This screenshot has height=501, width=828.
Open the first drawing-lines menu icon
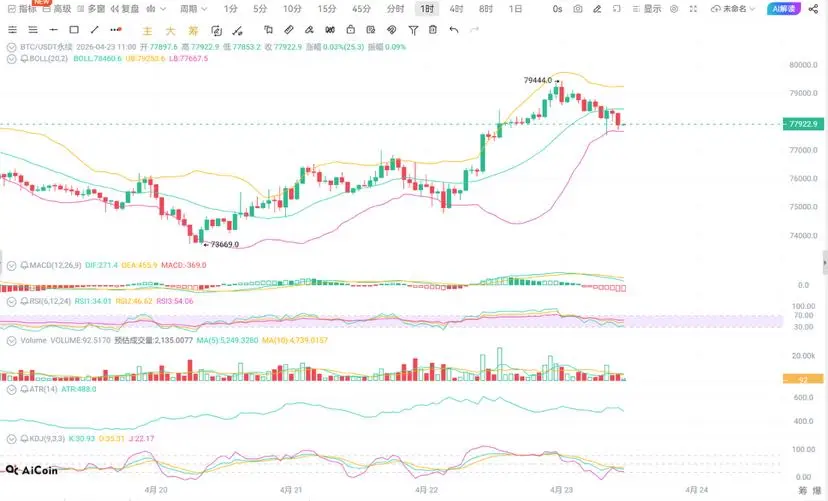coord(13,30)
